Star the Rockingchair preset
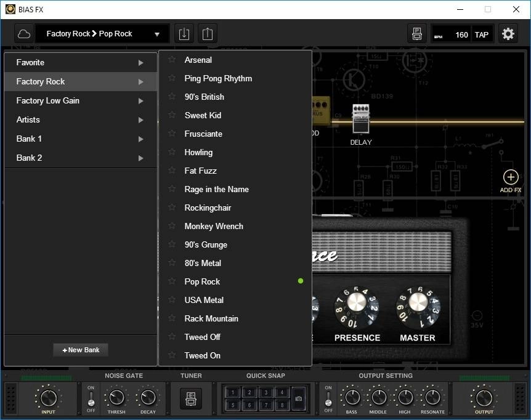 tap(172, 208)
